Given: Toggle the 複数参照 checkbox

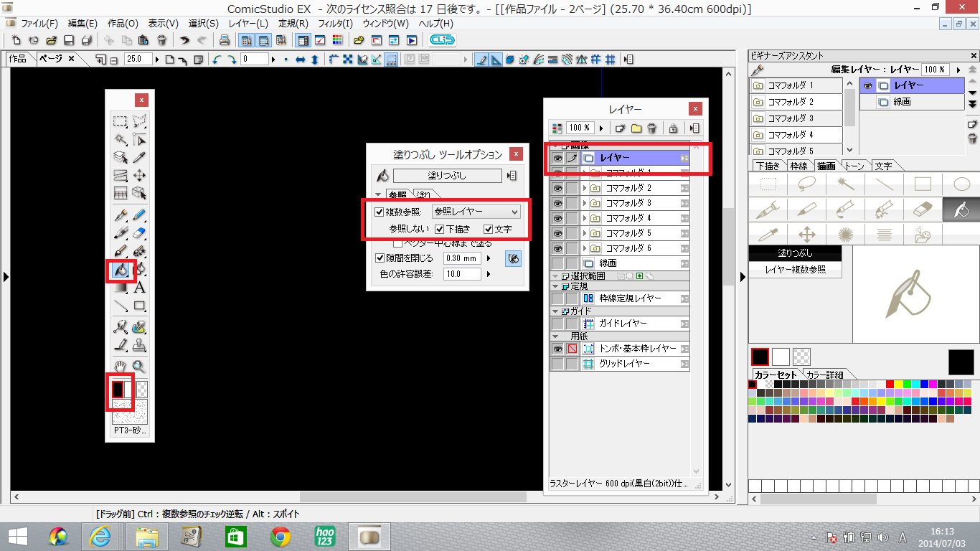Looking at the screenshot, I should [x=380, y=212].
